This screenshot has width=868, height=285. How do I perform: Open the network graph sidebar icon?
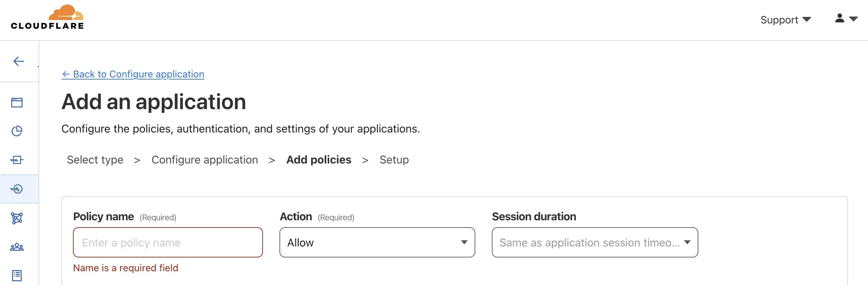pos(17,218)
